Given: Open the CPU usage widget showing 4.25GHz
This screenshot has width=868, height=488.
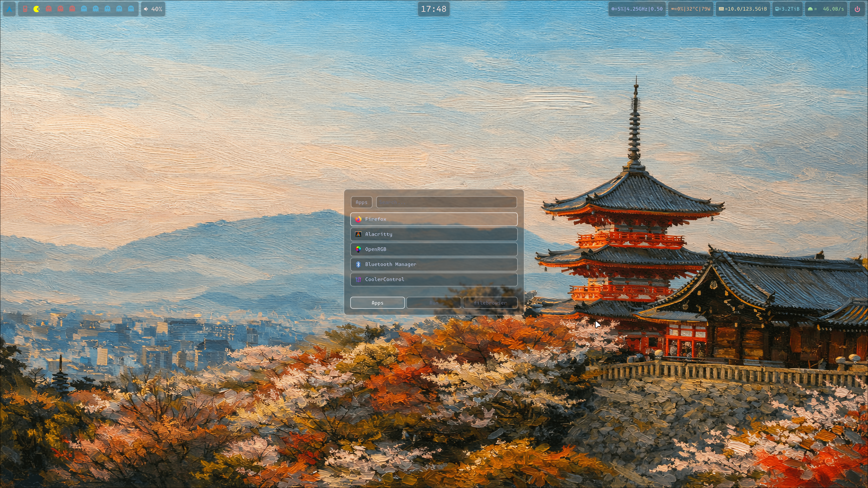Looking at the screenshot, I should click(637, 9).
